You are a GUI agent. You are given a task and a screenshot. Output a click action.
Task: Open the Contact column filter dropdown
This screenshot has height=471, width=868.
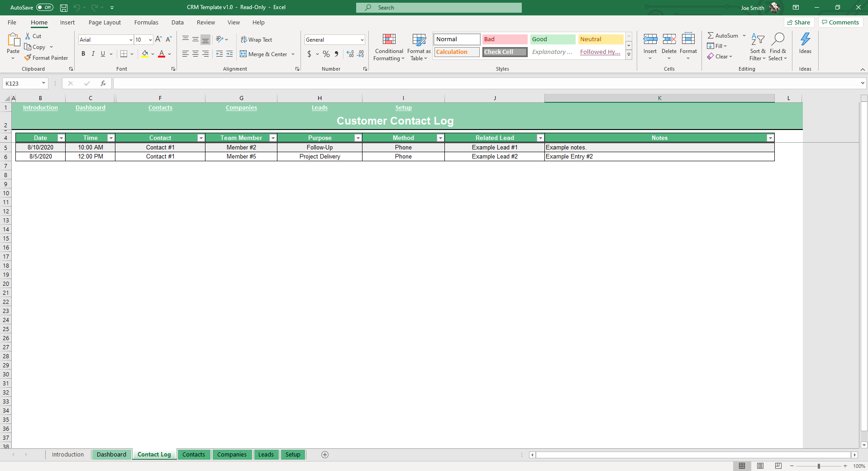click(201, 138)
